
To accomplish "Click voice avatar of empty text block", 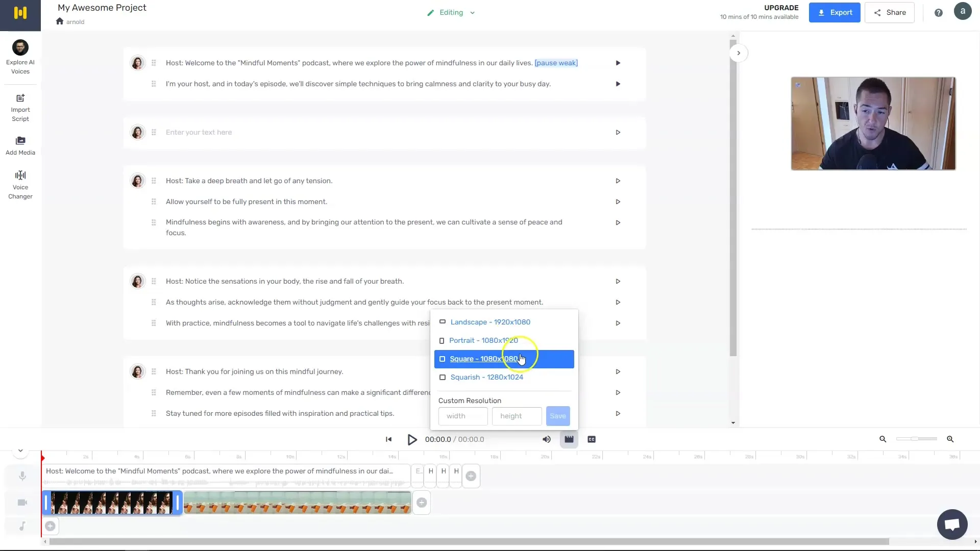I will 137,132.
